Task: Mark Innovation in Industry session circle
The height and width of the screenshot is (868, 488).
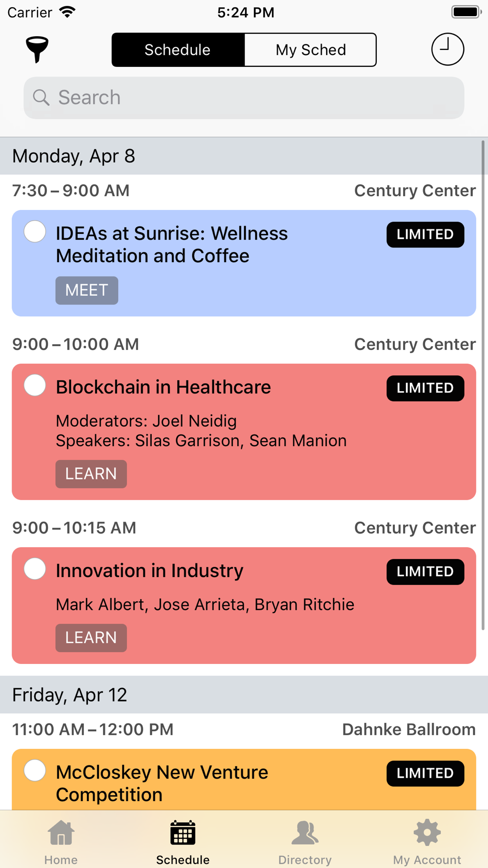Action: 35,569
